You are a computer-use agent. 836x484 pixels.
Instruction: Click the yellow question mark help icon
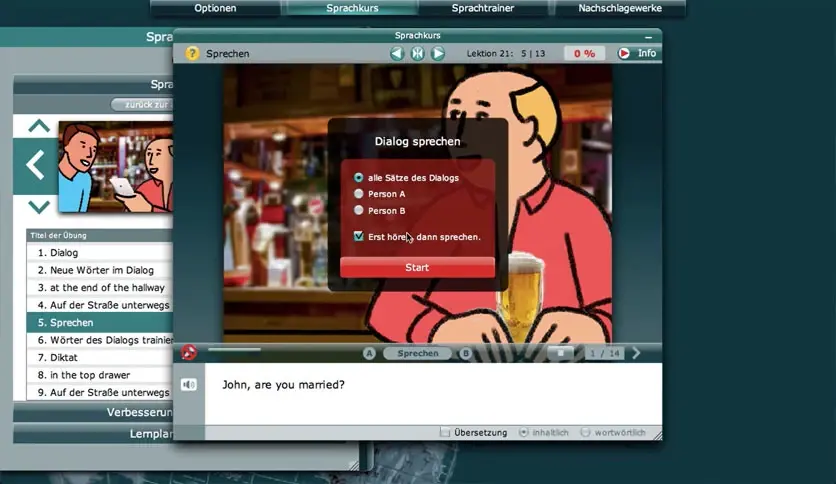click(192, 54)
